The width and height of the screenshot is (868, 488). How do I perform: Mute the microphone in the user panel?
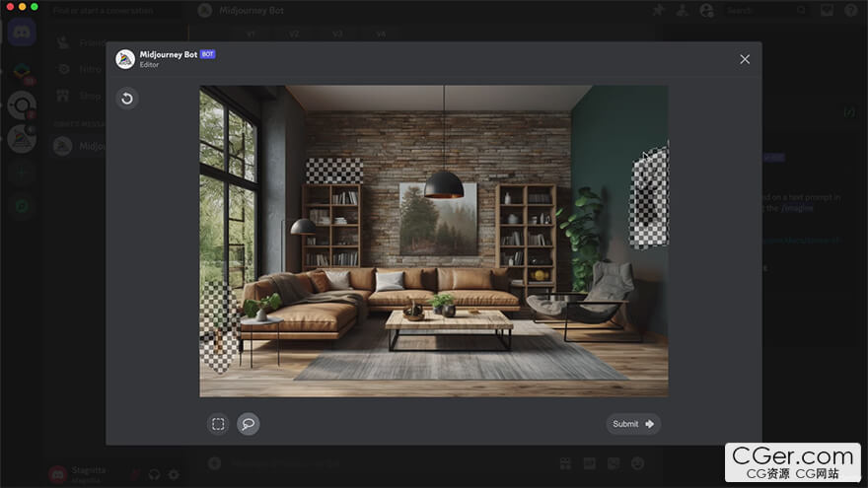click(134, 474)
